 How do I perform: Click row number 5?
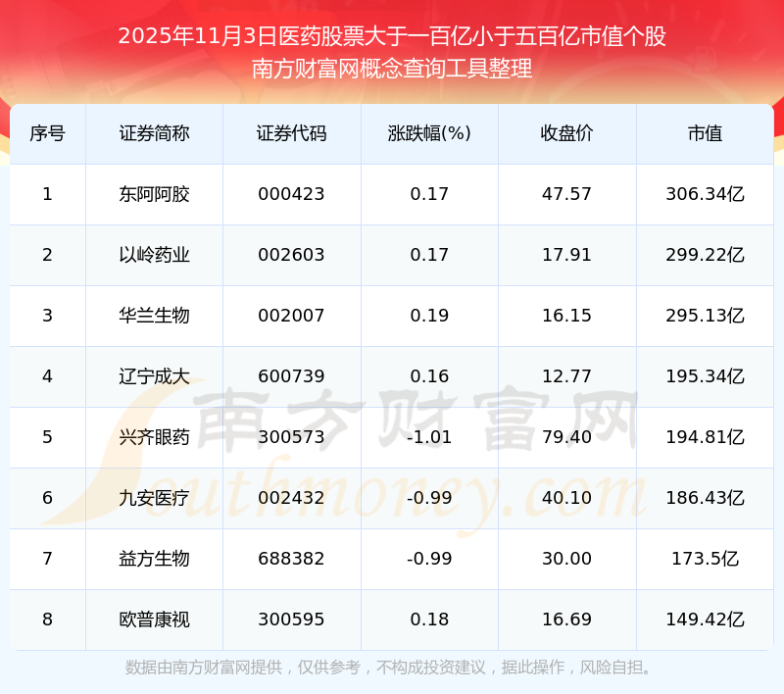pos(47,437)
